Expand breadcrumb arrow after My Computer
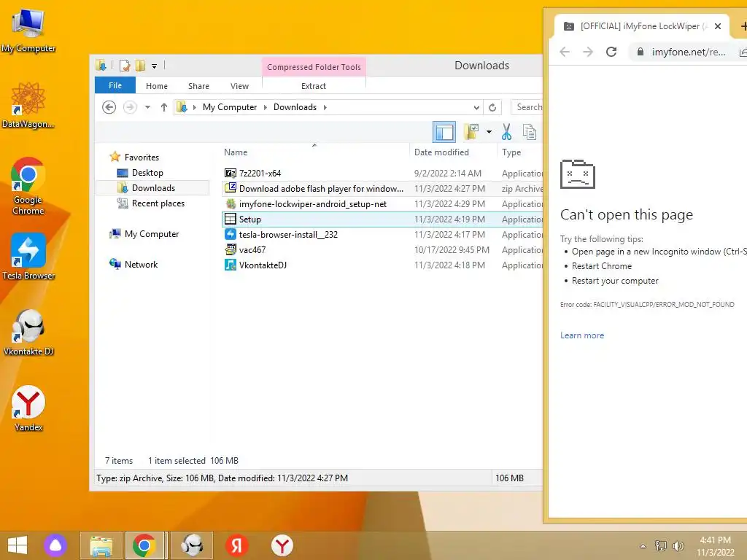 tap(266, 108)
